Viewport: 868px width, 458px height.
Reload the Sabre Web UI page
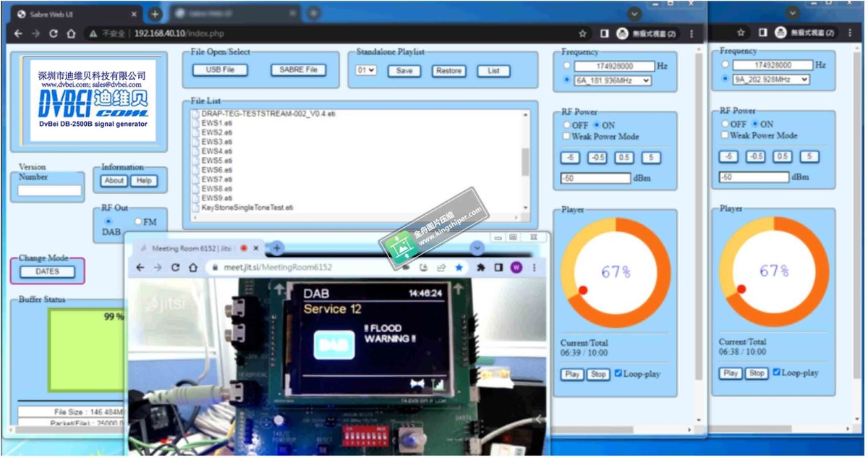(54, 33)
